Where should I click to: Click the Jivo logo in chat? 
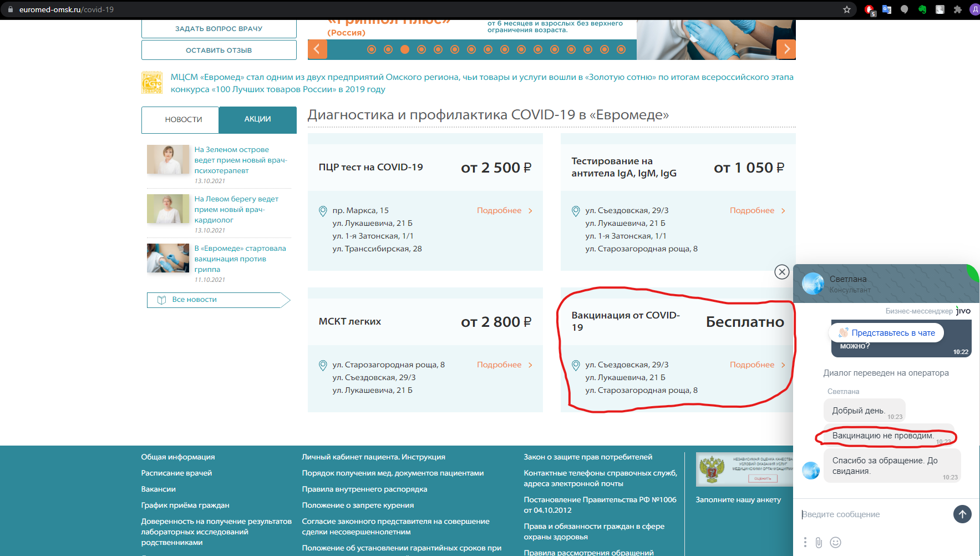point(963,311)
